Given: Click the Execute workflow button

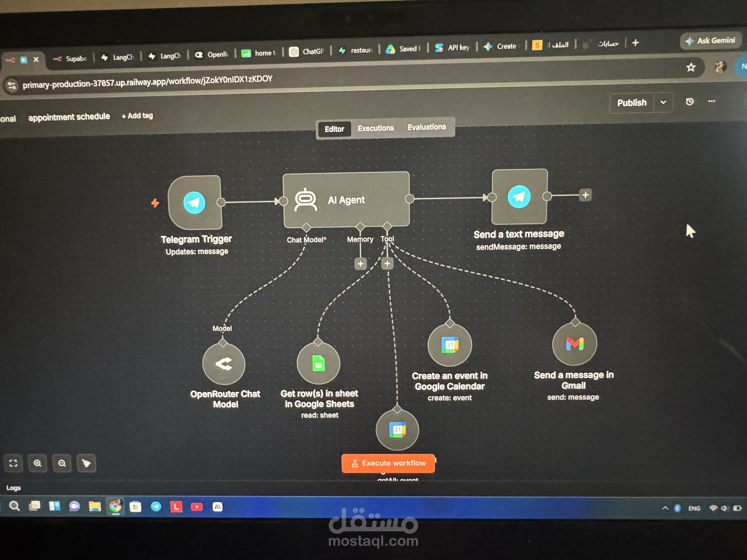Looking at the screenshot, I should click(388, 463).
